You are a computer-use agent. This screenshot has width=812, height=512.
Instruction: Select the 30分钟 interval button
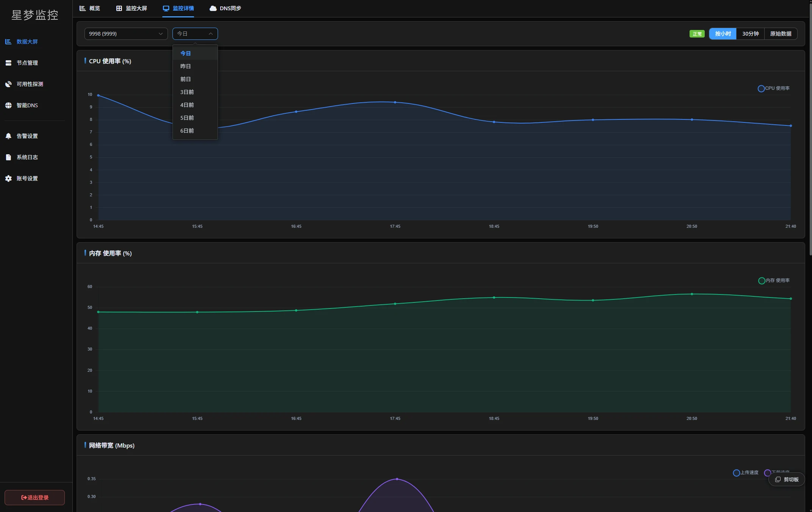click(x=750, y=34)
